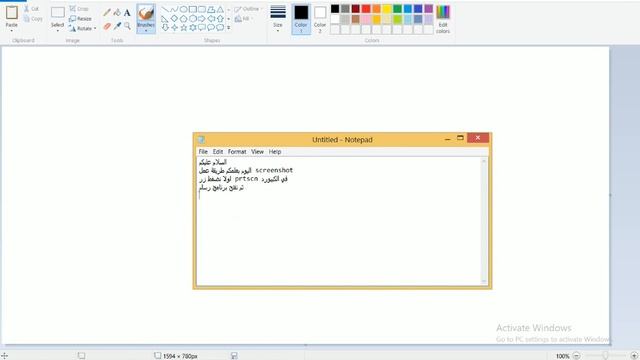Screen dimensions: 640x360
Task: Click the 100% zoom level text
Action: [562, 356]
